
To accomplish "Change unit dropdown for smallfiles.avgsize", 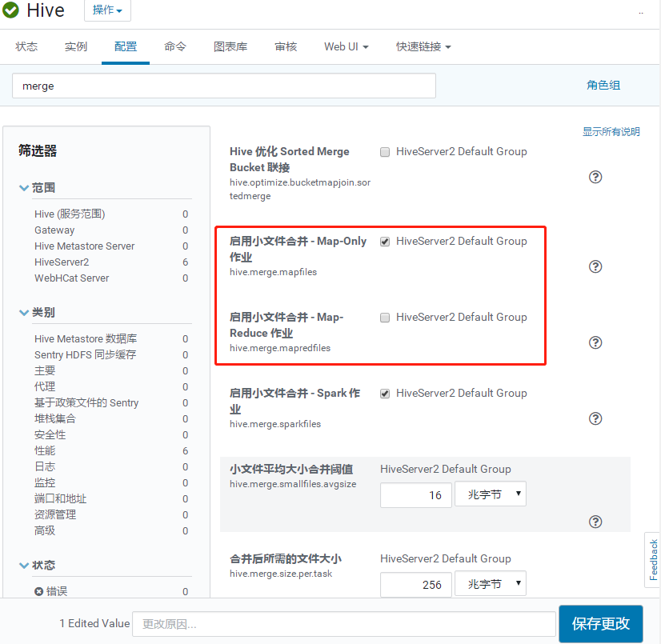I will 491,494.
